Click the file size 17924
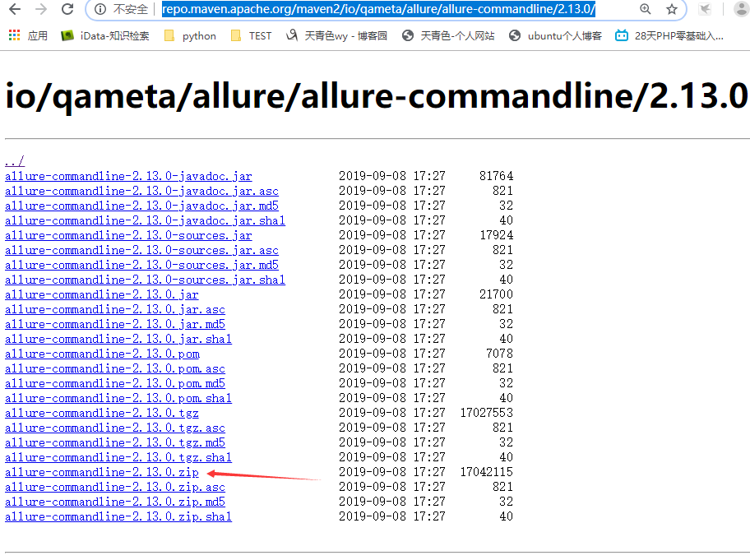Viewport: 750px width, 560px height. (x=497, y=235)
